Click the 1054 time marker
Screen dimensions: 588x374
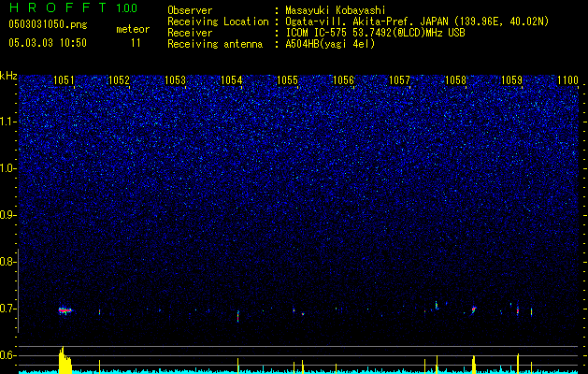point(232,80)
